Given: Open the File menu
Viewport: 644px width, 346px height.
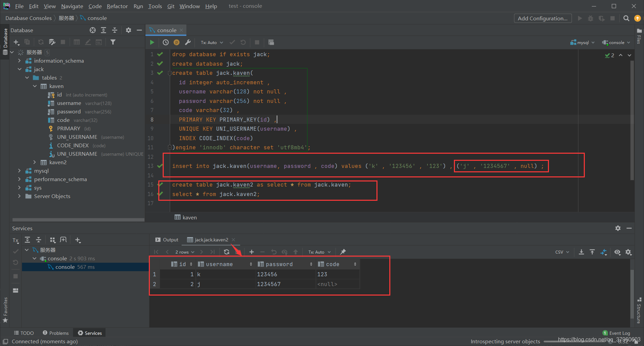Looking at the screenshot, I should point(19,6).
